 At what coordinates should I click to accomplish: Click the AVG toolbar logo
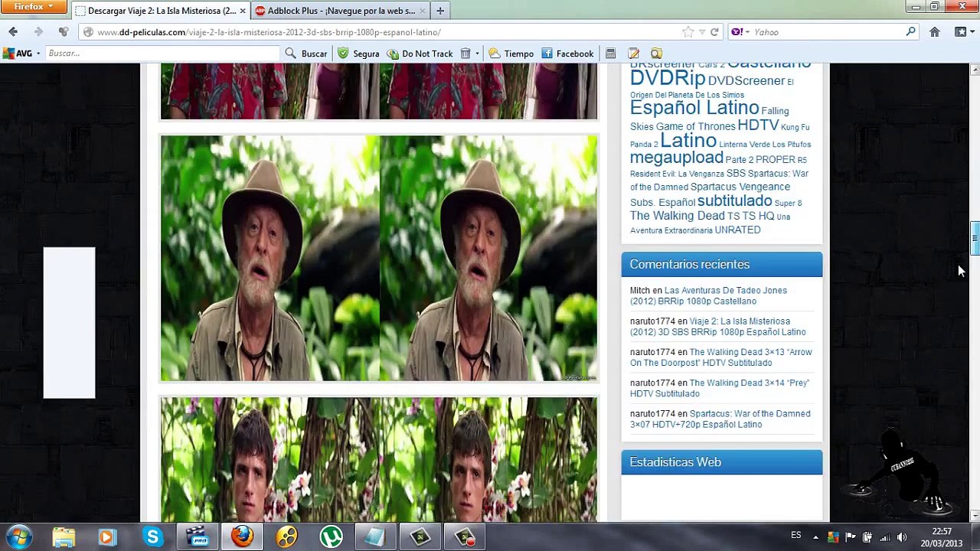(17, 54)
